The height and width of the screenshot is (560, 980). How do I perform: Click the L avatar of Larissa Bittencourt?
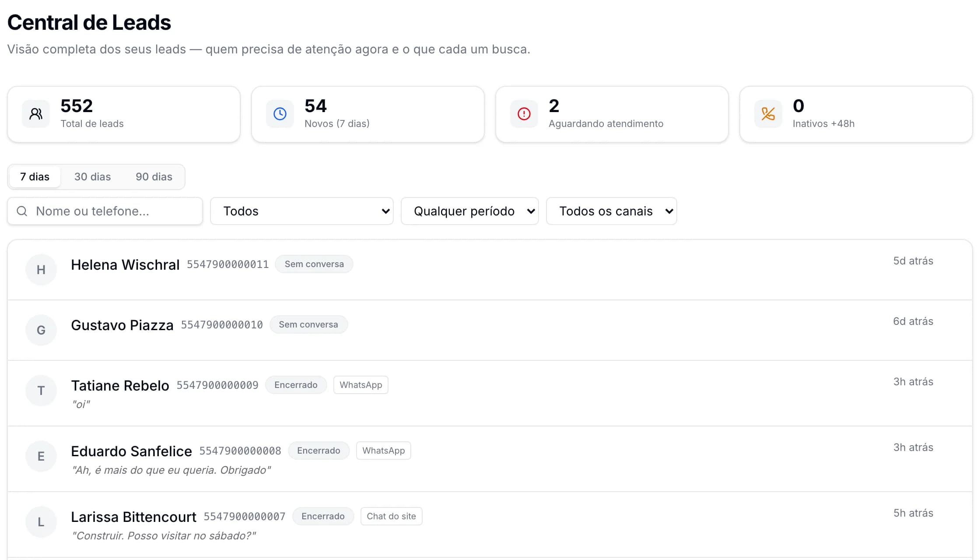coord(41,522)
